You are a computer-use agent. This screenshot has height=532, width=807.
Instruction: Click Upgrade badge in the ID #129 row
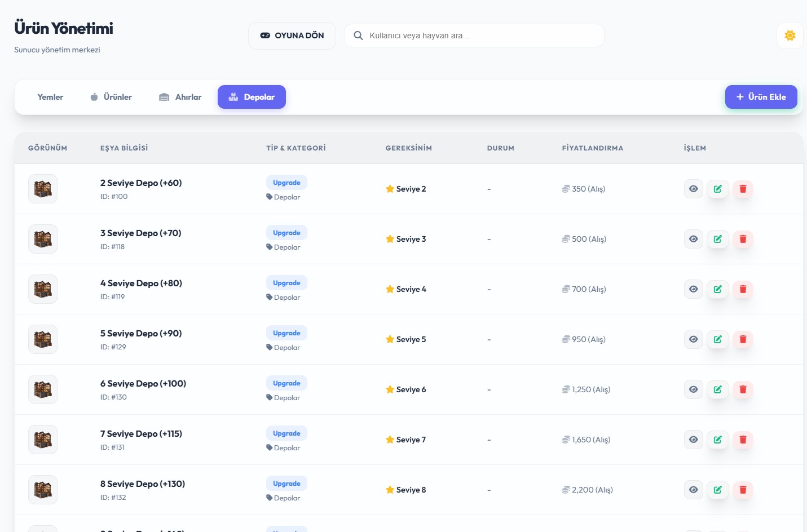[x=286, y=333]
